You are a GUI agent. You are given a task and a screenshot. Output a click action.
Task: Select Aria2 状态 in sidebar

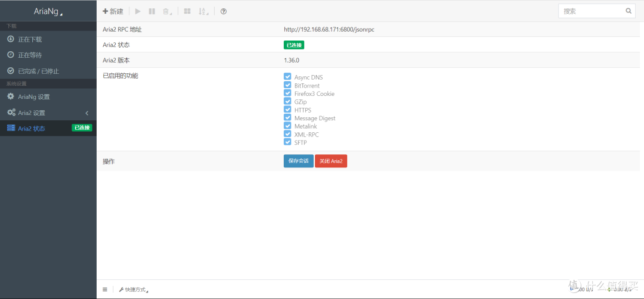click(x=48, y=129)
